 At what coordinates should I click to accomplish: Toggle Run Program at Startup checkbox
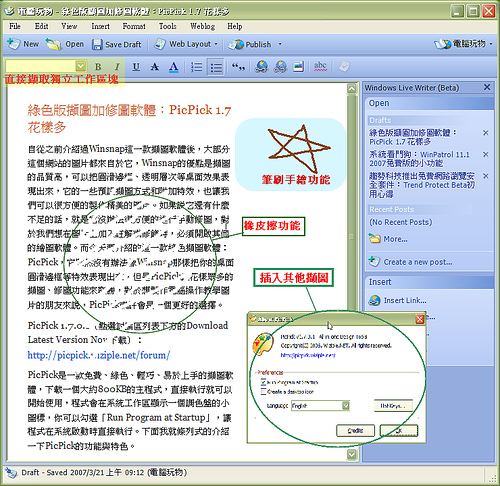tap(263, 382)
